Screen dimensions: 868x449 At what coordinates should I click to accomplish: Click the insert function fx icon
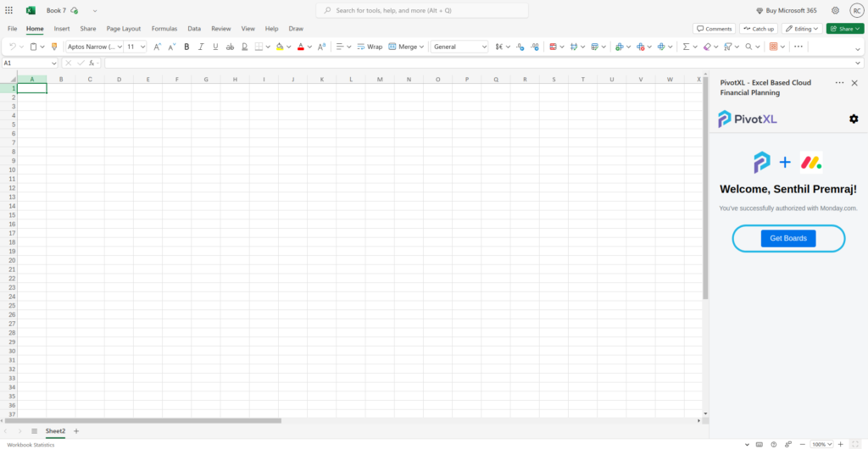pyautogui.click(x=92, y=63)
